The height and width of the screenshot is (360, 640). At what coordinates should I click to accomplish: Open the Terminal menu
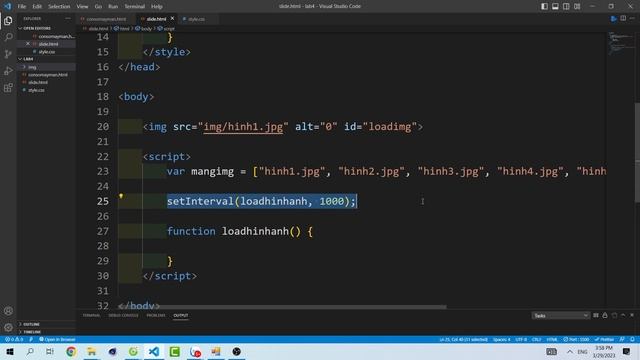(135, 7)
